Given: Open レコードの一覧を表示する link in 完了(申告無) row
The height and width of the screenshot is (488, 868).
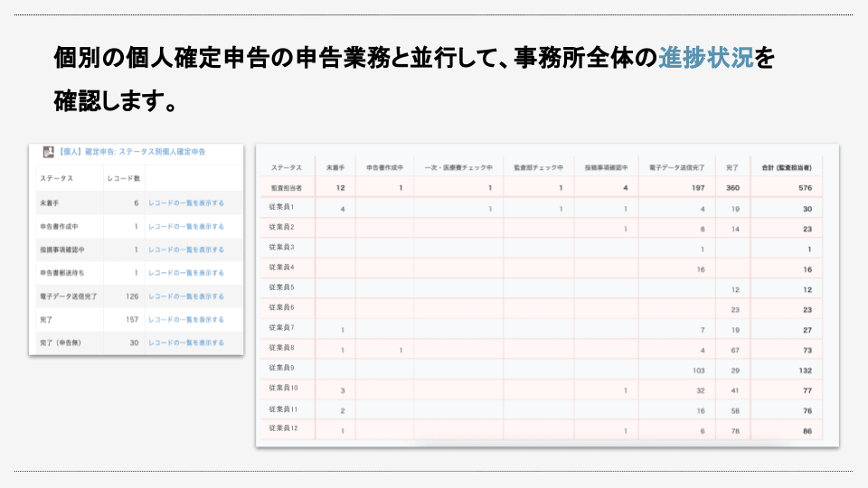Looking at the screenshot, I should [x=186, y=343].
